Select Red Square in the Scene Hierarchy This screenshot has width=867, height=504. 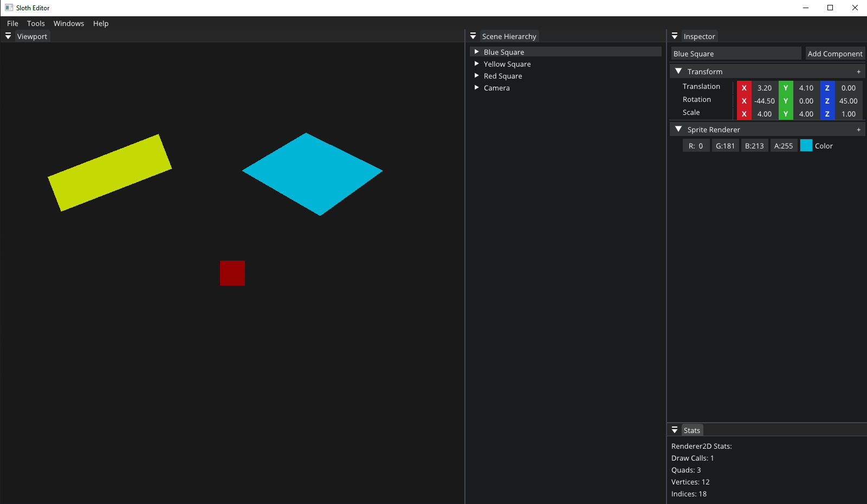pyautogui.click(x=503, y=76)
